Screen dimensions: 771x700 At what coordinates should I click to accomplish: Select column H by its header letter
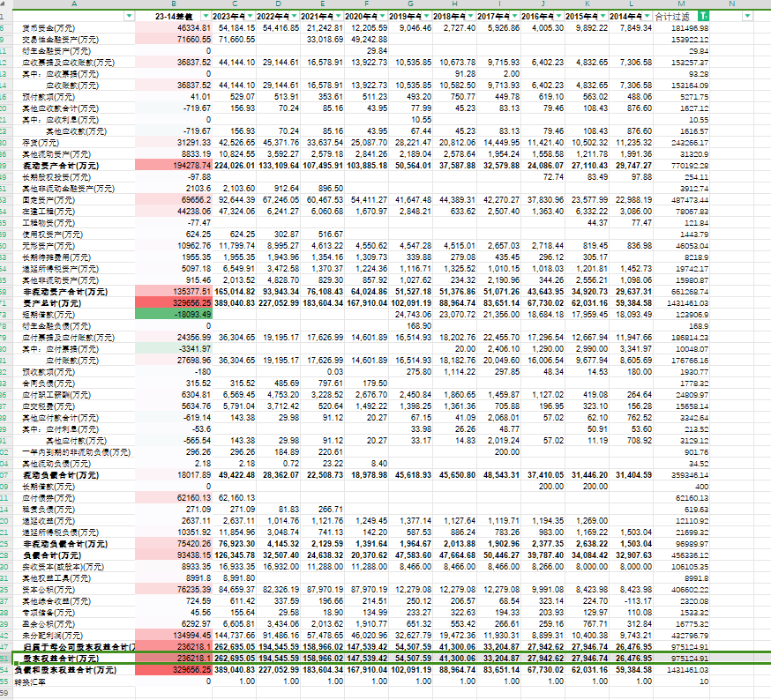(454, 4)
